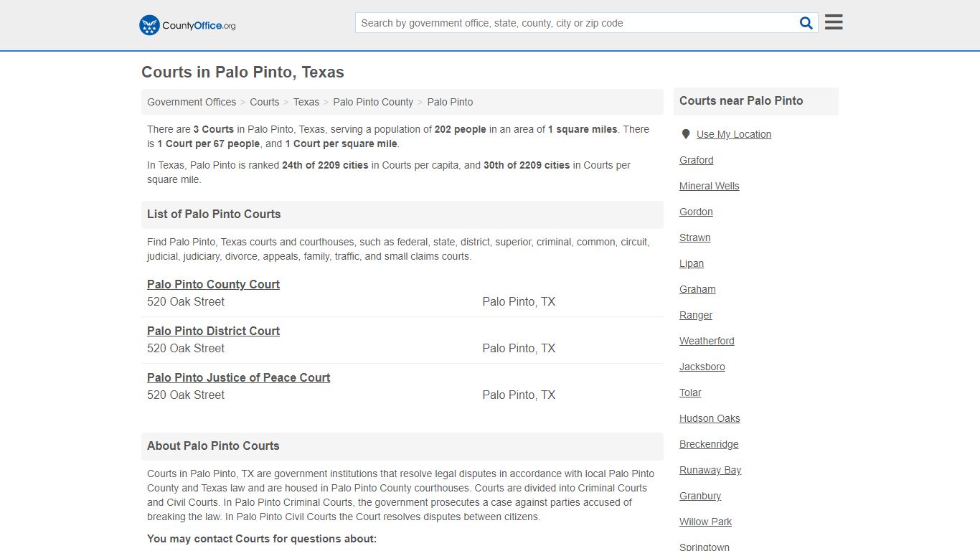This screenshot has width=980, height=551.
Task: Open the hamburger menu
Action: 834,22
